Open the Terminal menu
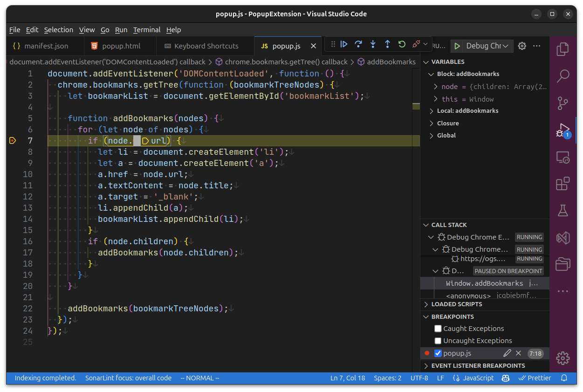 [147, 30]
